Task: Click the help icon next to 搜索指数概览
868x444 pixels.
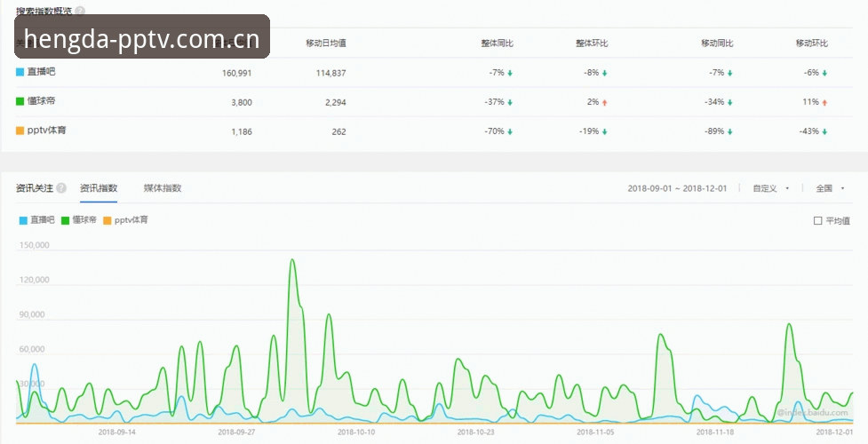Action: [x=80, y=11]
